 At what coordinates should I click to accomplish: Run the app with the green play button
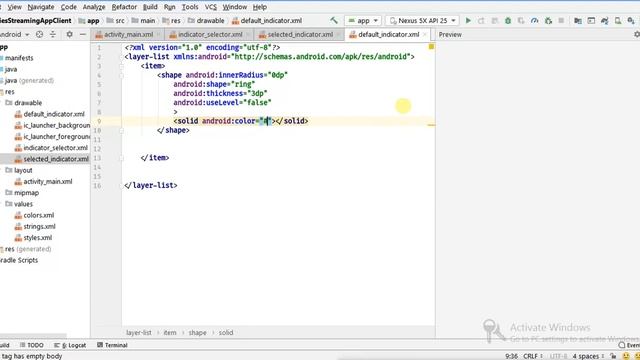tap(468, 20)
